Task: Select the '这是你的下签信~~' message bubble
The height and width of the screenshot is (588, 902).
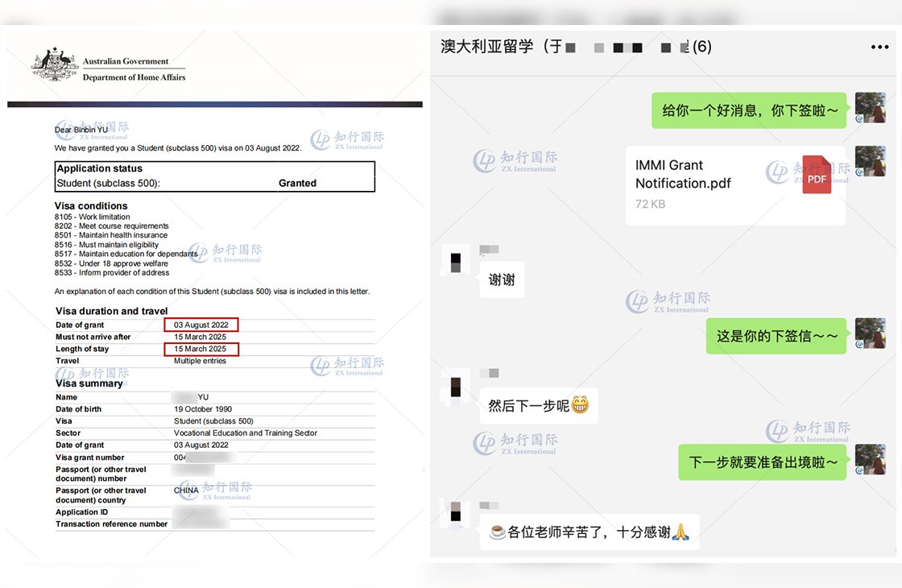Action: 776,336
